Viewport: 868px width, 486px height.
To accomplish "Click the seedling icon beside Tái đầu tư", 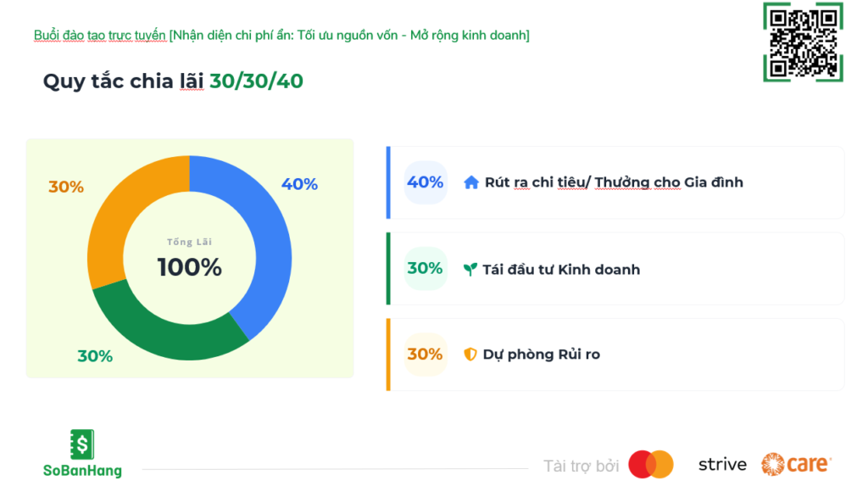I will (x=470, y=270).
